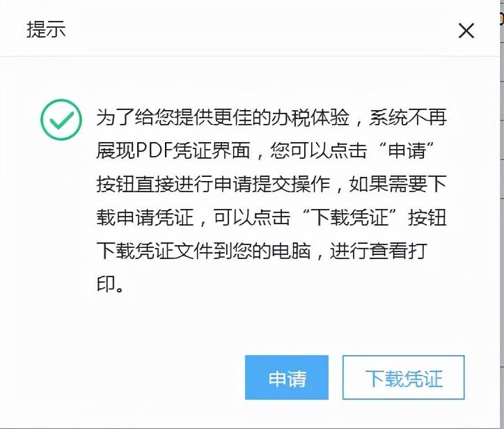Close the 提示 dialog with the X

466,31
